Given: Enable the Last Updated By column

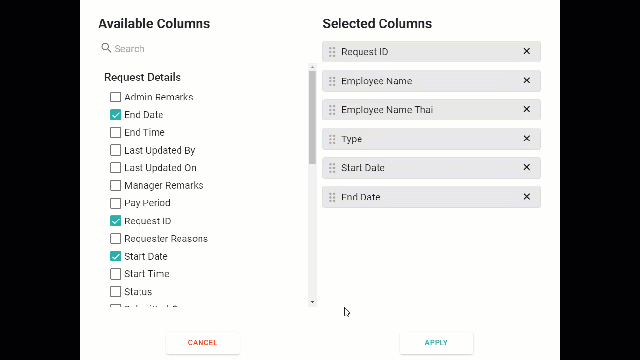Looking at the screenshot, I should pos(116,150).
